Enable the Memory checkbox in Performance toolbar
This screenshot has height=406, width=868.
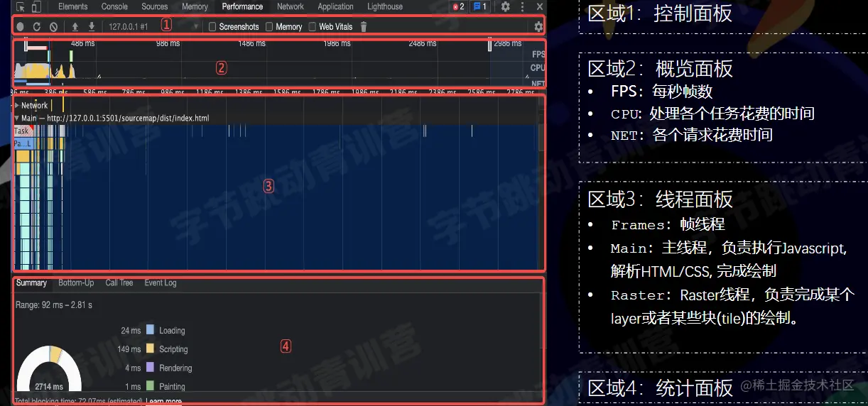269,27
